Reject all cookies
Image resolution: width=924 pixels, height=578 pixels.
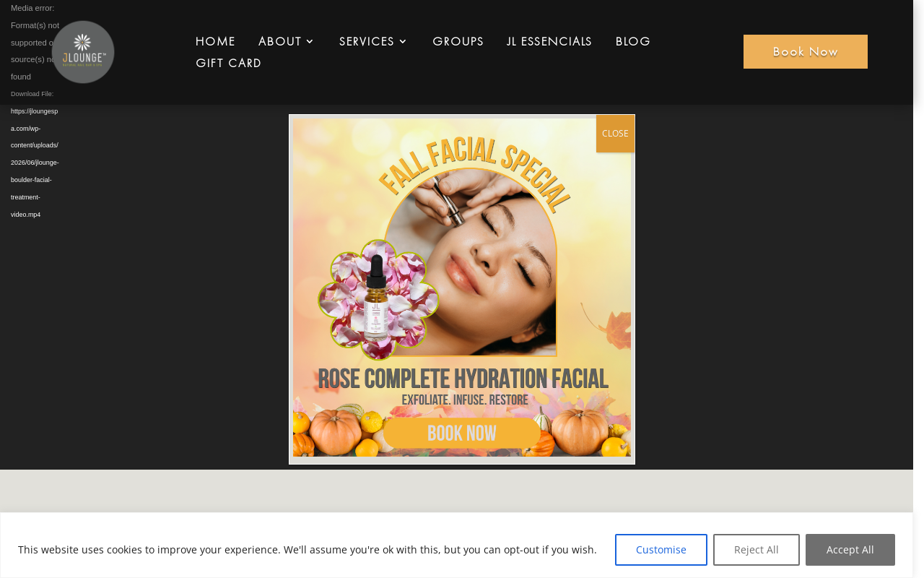click(x=757, y=550)
